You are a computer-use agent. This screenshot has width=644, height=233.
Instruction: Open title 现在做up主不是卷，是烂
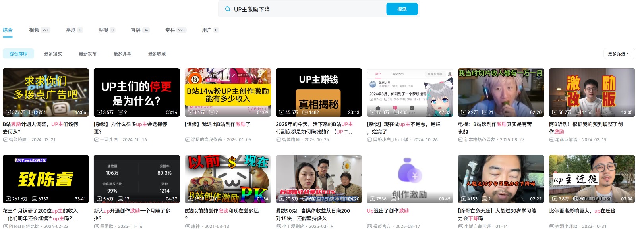click(404, 128)
